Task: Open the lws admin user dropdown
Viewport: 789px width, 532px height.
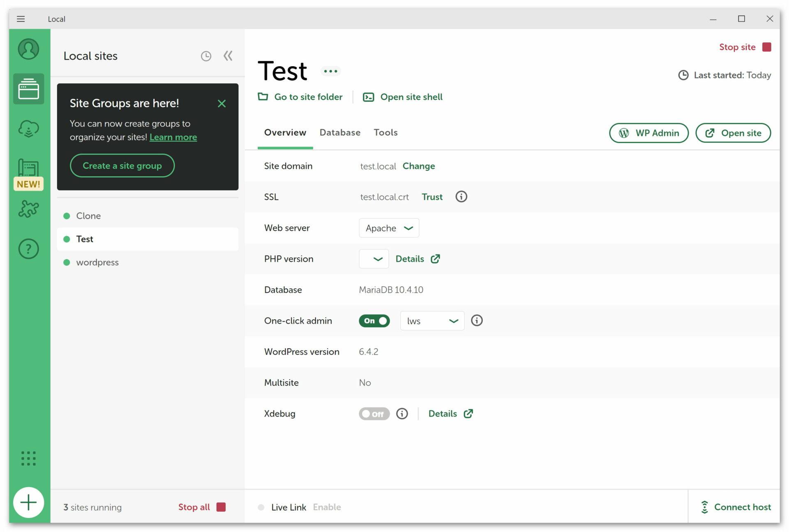Action: pyautogui.click(x=432, y=321)
